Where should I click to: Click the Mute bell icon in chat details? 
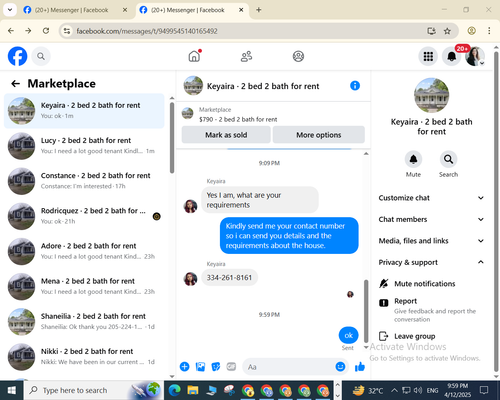413,159
